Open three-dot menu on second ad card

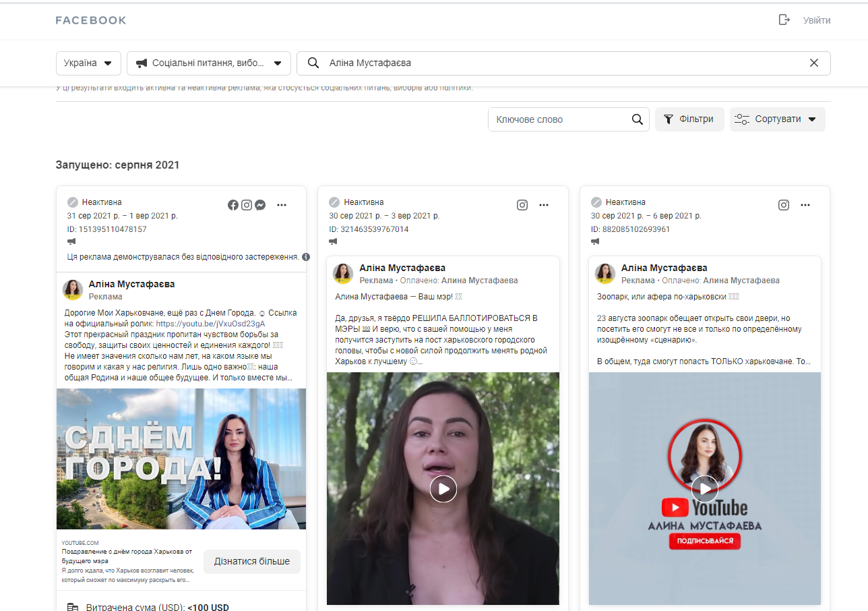click(x=544, y=205)
